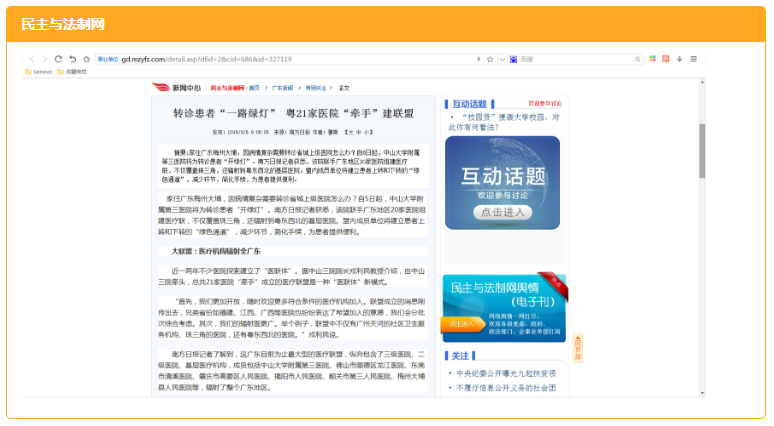Click the orange extension icon in toolbar

(666, 59)
